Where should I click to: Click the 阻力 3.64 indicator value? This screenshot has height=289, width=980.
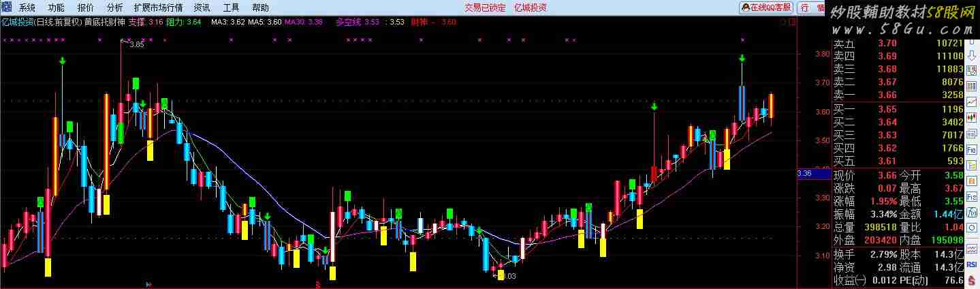tap(184, 22)
